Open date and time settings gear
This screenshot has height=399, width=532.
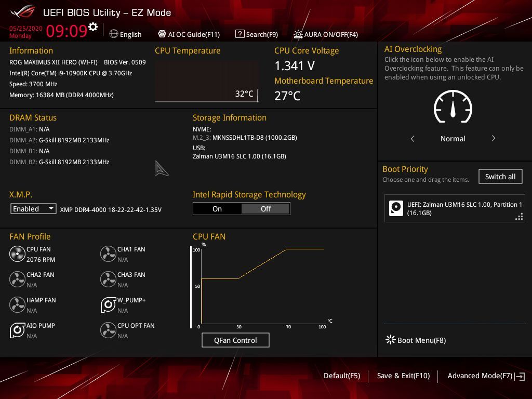coord(93,26)
